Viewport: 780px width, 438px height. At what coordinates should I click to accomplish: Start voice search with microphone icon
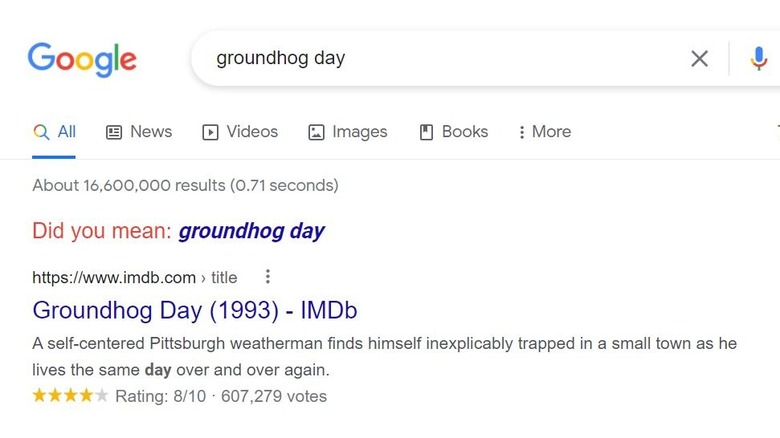760,59
